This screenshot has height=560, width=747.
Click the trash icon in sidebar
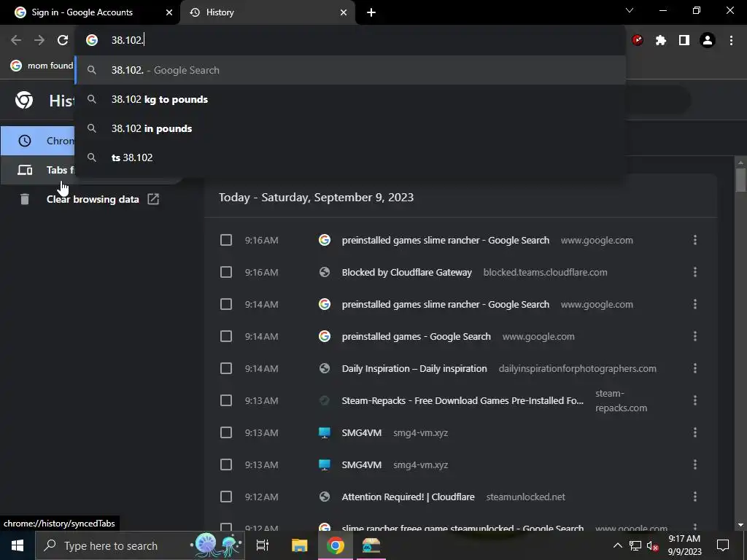(24, 199)
